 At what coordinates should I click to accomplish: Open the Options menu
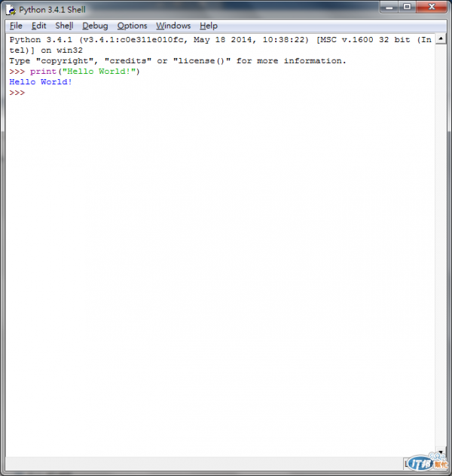pos(132,26)
